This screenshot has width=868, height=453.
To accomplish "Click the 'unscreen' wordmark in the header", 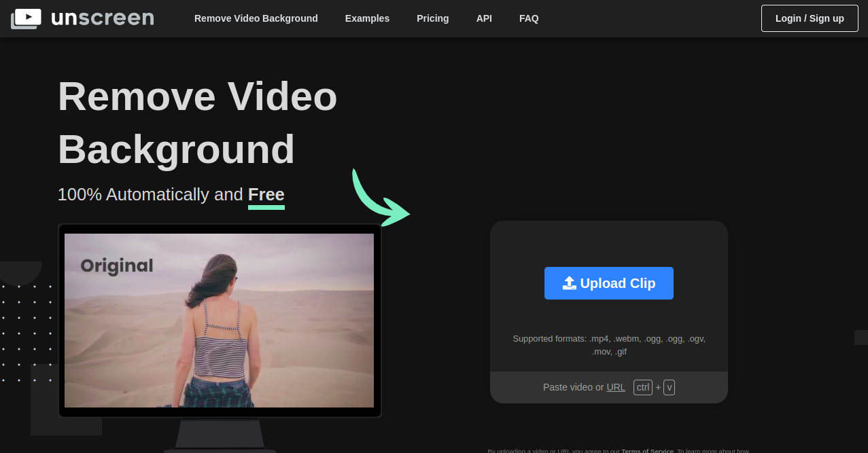I will [102, 18].
